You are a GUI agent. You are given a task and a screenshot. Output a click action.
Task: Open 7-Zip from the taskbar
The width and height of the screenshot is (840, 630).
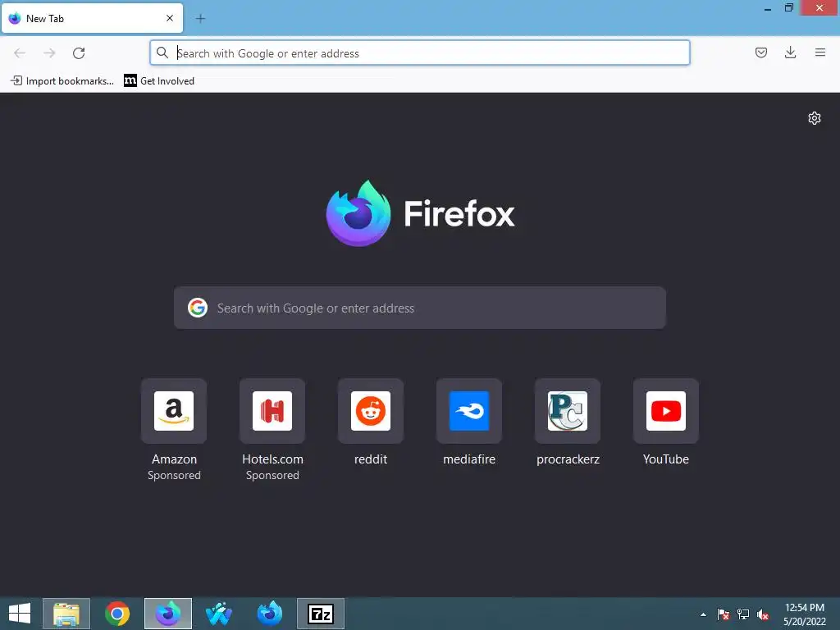point(321,614)
